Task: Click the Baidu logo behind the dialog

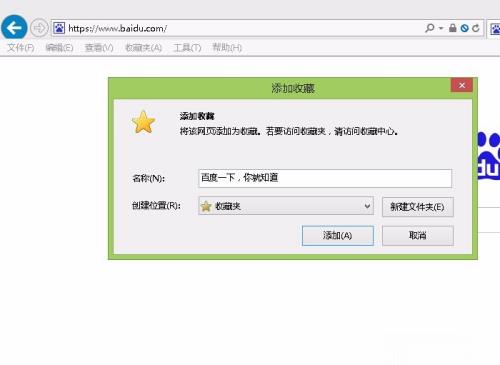Action: tap(489, 156)
